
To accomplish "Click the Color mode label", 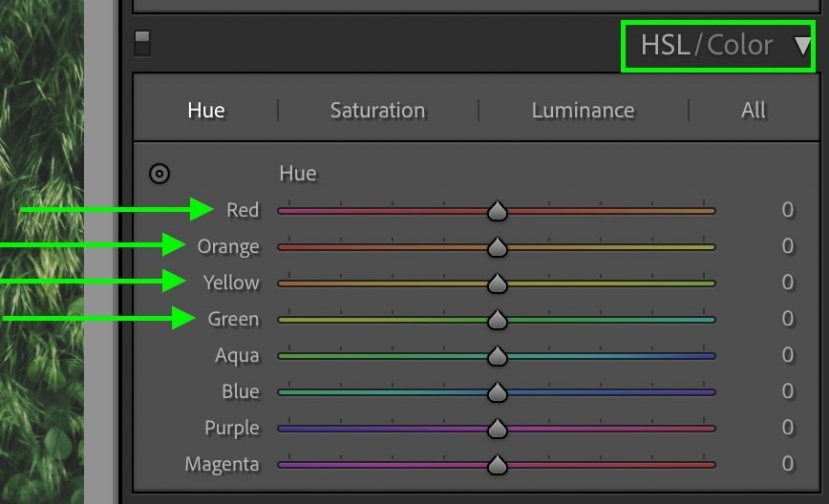I will (x=739, y=45).
